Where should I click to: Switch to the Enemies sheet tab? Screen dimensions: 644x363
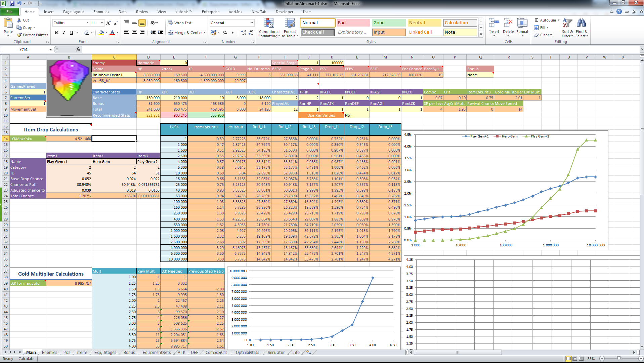pos(49,353)
